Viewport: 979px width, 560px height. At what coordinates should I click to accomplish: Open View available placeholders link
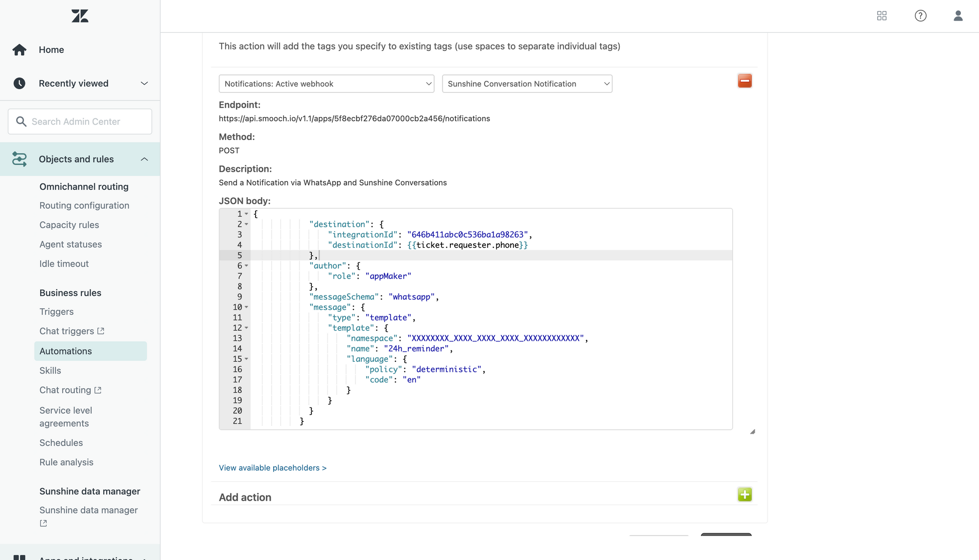point(272,468)
